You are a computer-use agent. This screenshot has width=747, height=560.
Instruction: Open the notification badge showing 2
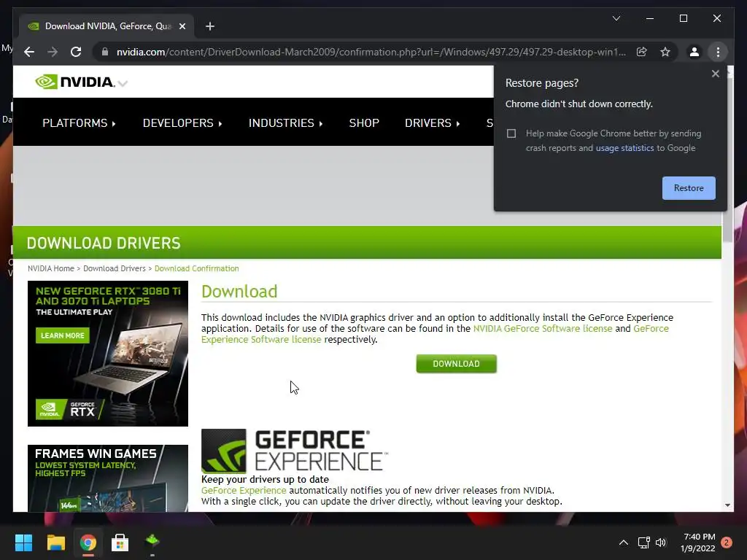pos(727,542)
